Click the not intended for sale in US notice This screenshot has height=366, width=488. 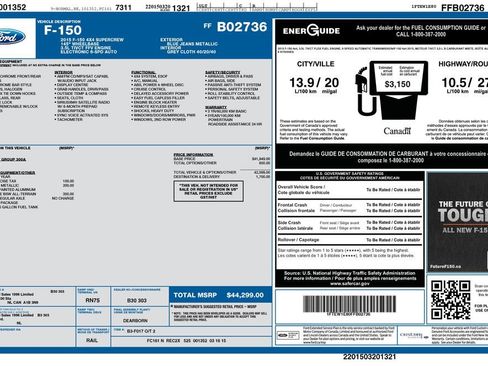tap(208, 191)
